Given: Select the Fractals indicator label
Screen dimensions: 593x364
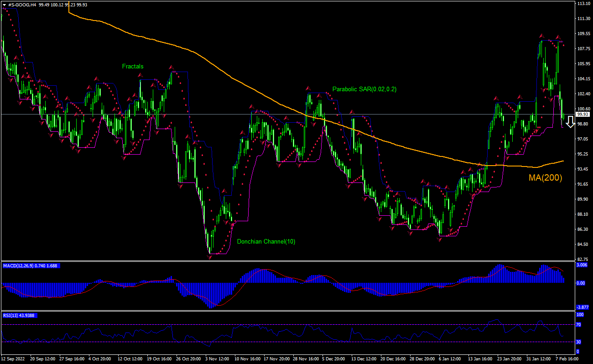Looking at the screenshot, I should [133, 66].
